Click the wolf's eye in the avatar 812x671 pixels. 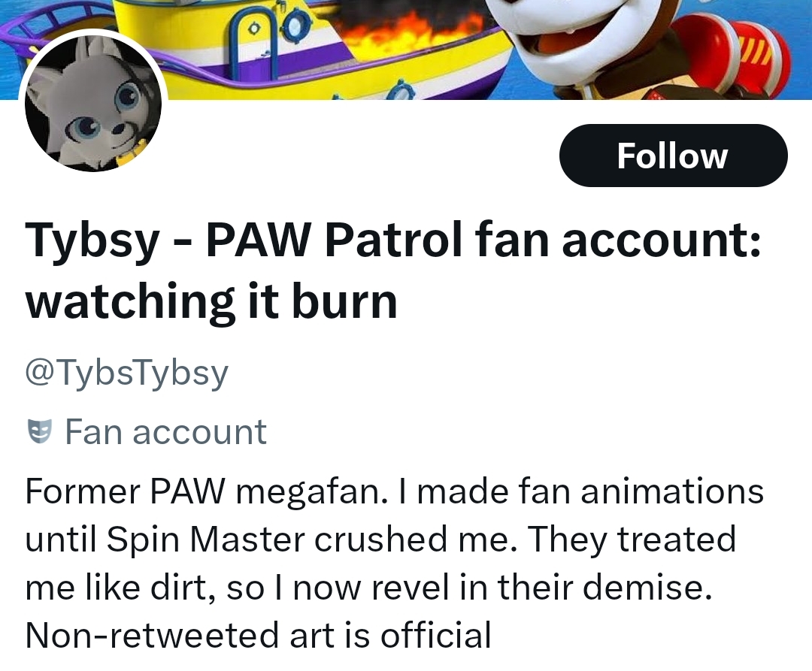click(127, 98)
